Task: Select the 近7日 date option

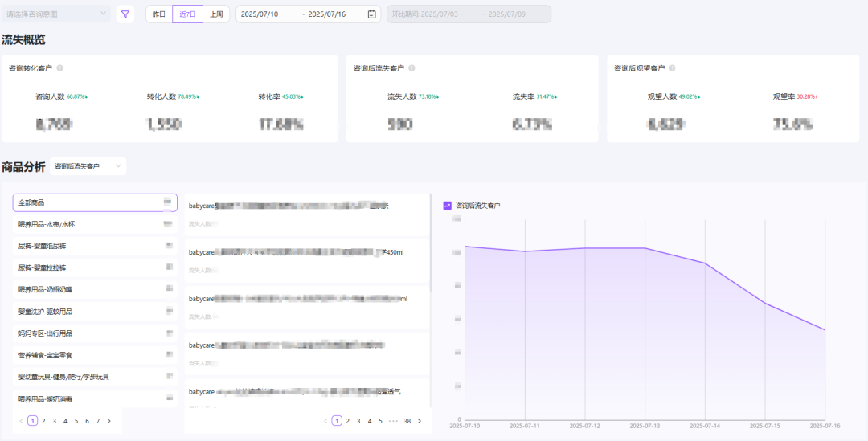Action: pyautogui.click(x=187, y=14)
